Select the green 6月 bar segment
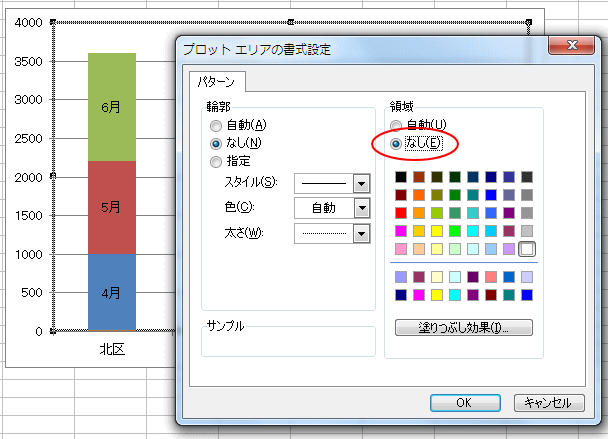This screenshot has width=608, height=439. point(112,107)
